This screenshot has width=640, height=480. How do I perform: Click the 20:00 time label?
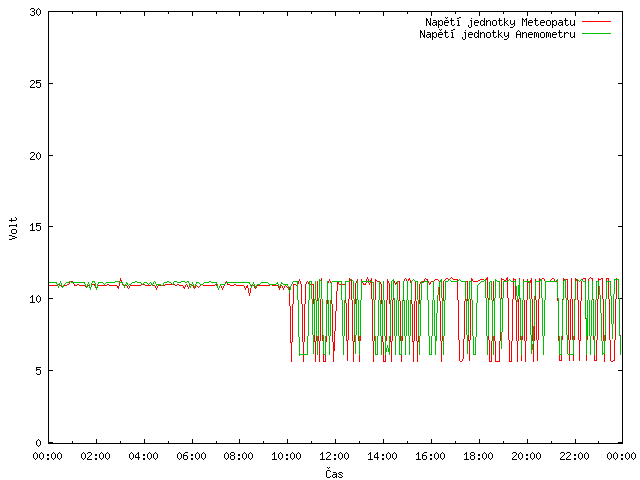[x=527, y=456]
